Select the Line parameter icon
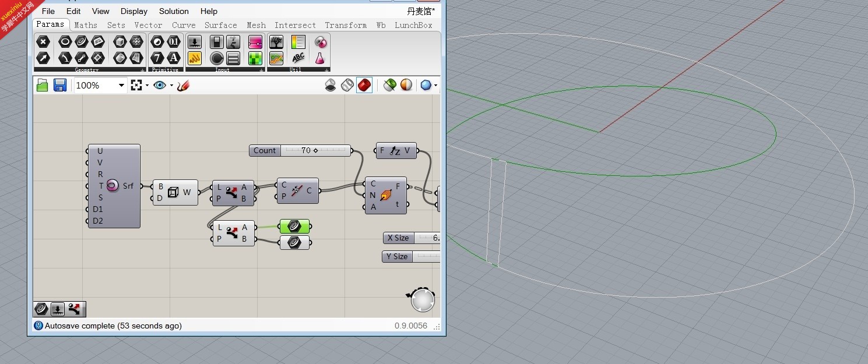The height and width of the screenshot is (364, 868). pos(82,58)
